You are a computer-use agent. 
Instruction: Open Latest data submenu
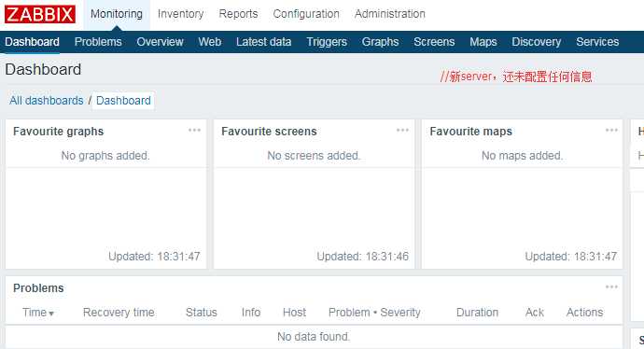tap(264, 42)
